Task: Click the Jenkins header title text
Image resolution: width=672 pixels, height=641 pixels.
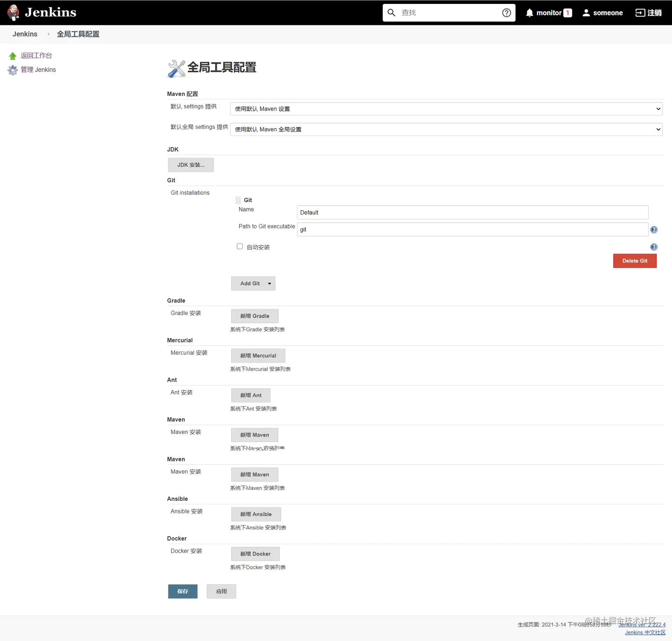Action: [51, 12]
